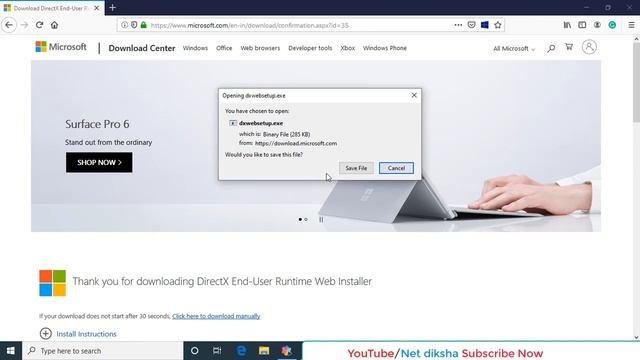The image size is (640, 360).
Task: Open the Windows Phone menu item
Action: [384, 48]
